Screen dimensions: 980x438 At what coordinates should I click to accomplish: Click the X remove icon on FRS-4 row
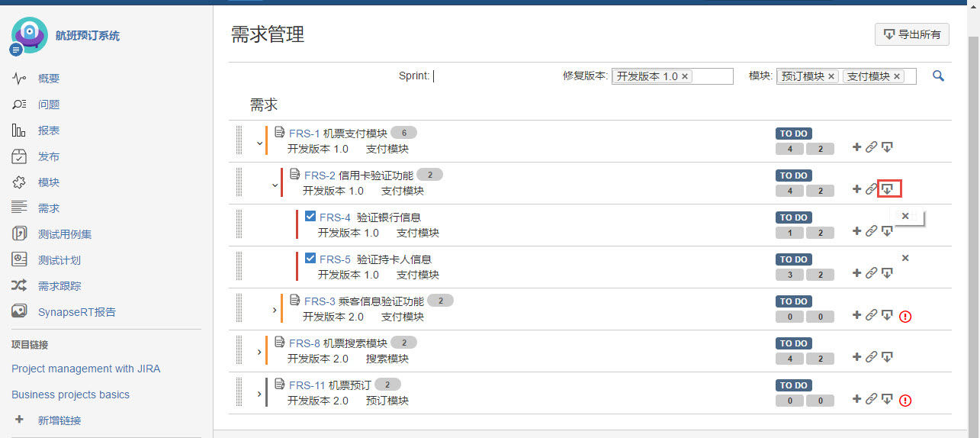905,216
